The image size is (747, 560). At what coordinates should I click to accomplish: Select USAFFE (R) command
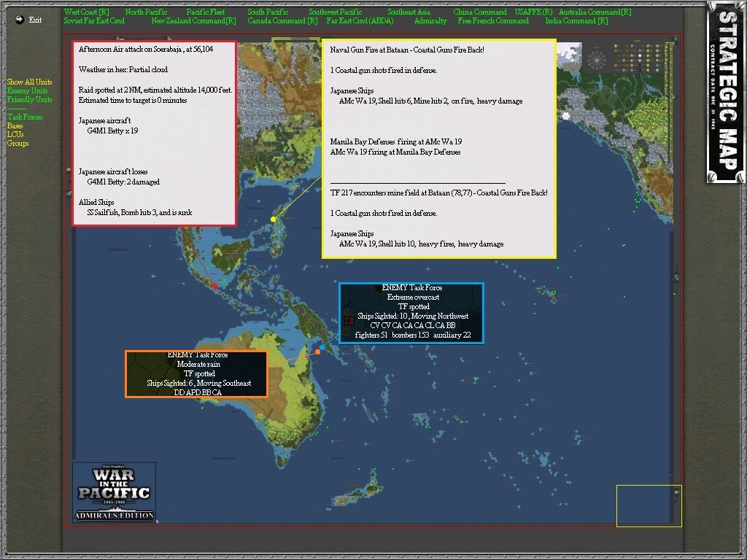coord(533,12)
